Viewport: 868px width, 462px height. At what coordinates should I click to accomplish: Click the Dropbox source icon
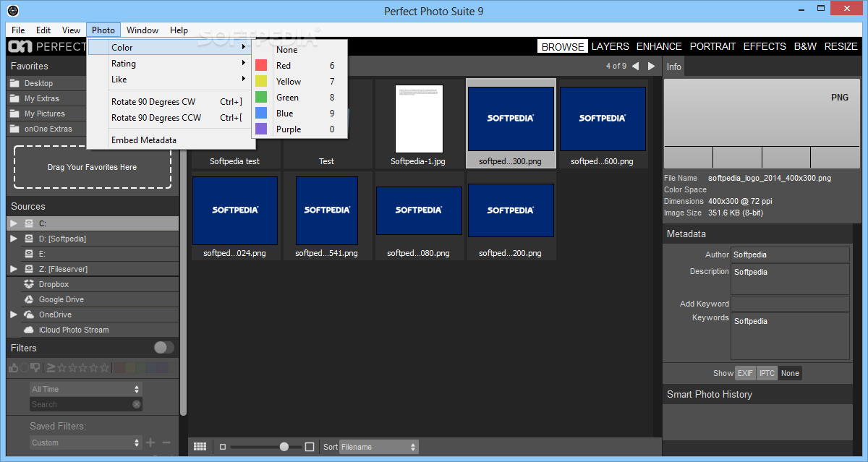[29, 284]
